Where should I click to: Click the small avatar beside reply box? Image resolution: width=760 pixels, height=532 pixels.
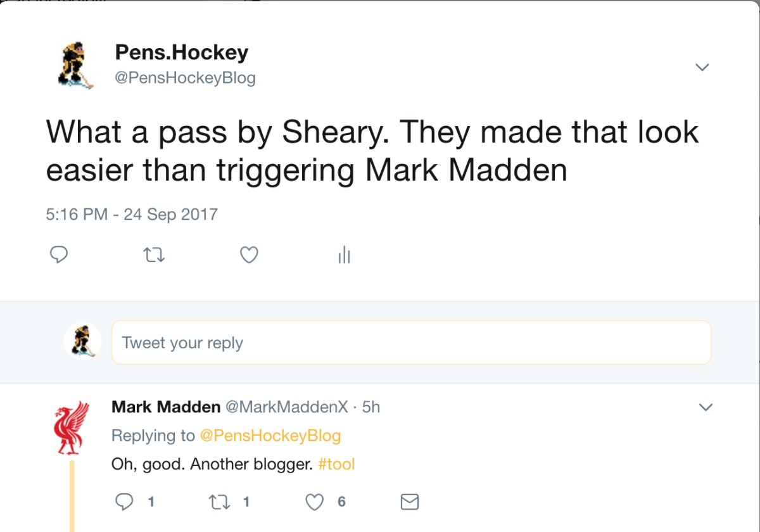pyautogui.click(x=82, y=341)
